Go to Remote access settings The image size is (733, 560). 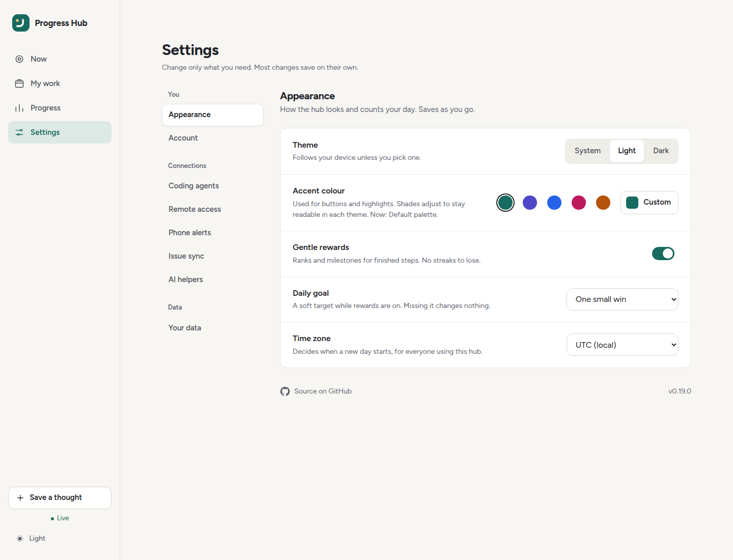pos(213,209)
